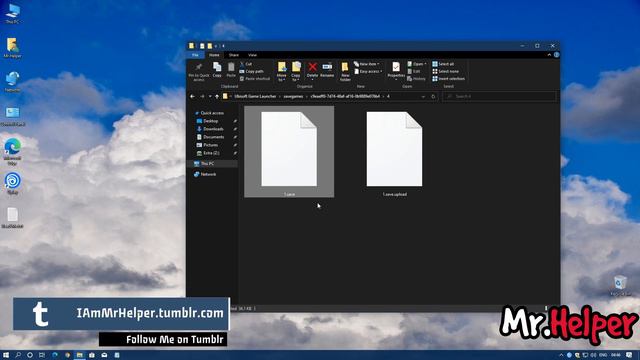Switch to the View ribbon tab

(x=253, y=55)
